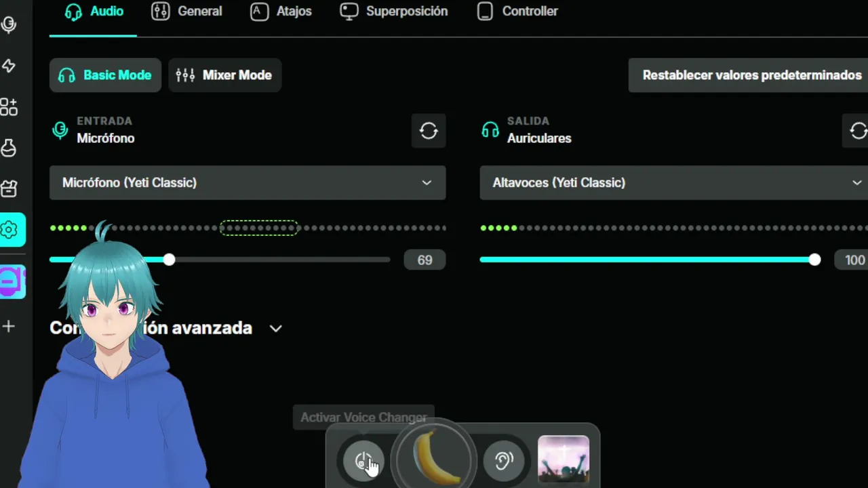Refresh the microphone input device list

point(429,131)
